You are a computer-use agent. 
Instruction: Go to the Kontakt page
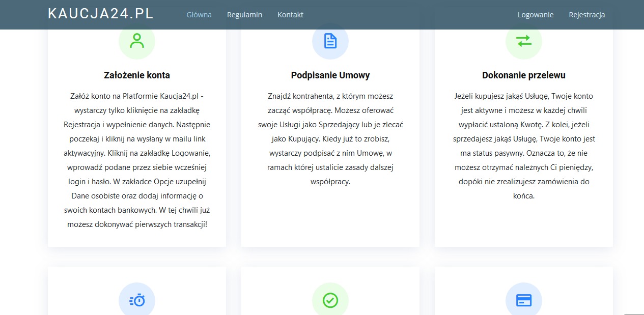[x=290, y=15]
